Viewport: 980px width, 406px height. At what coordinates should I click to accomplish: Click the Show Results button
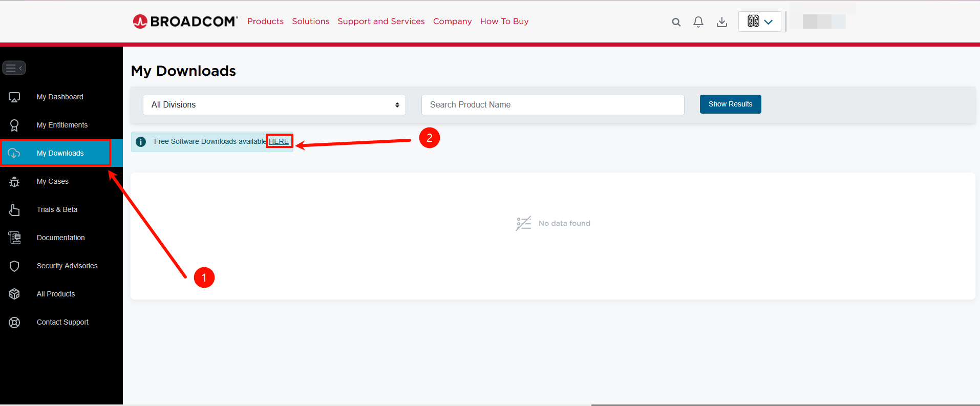[x=730, y=104]
